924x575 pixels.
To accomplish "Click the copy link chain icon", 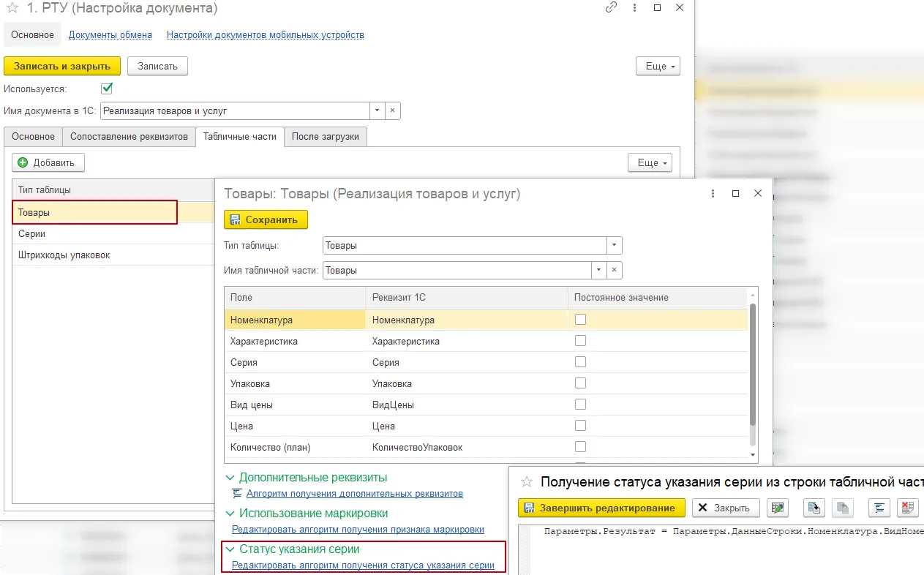I will (611, 8).
